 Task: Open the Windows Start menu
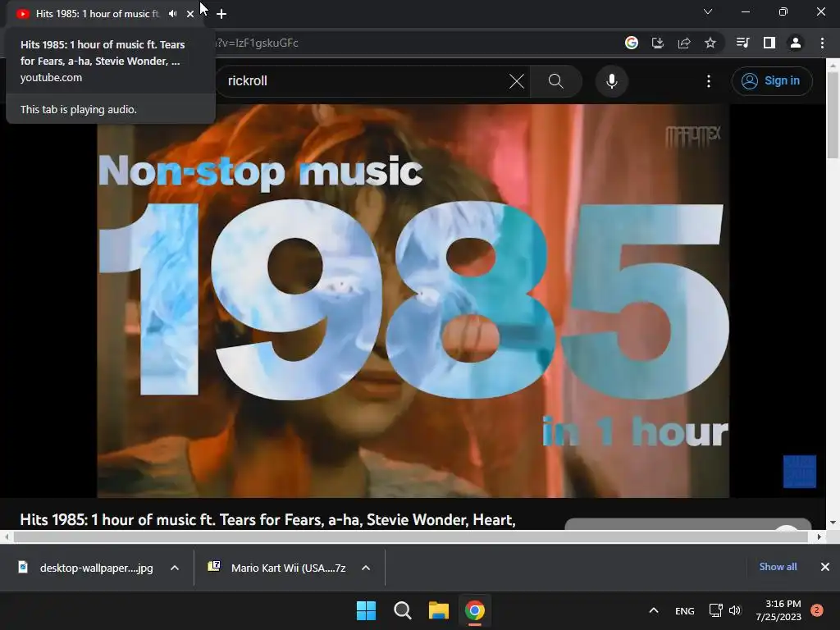click(367, 610)
